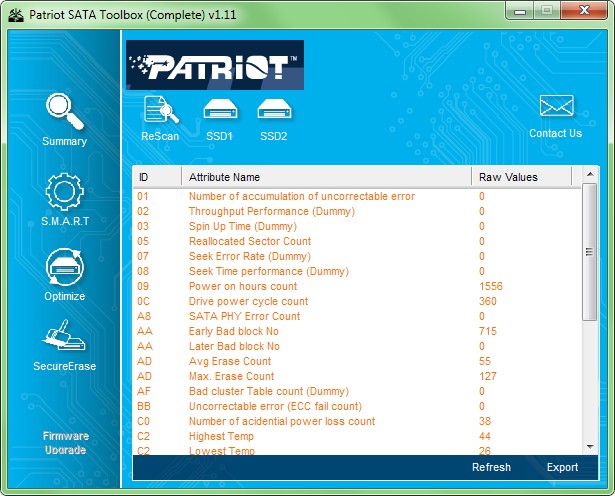The width and height of the screenshot is (615, 496).
Task: Open the S.M.A.R.T gear icon
Action: 65,192
